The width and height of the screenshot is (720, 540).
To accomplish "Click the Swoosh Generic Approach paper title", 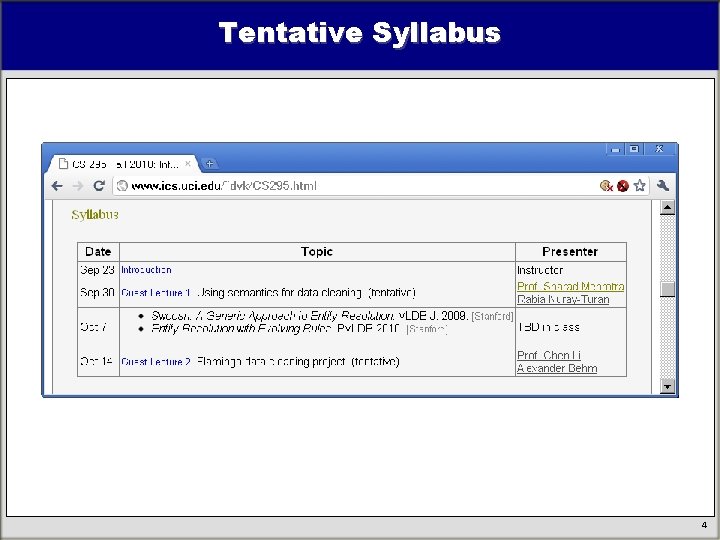I will coord(273,315).
